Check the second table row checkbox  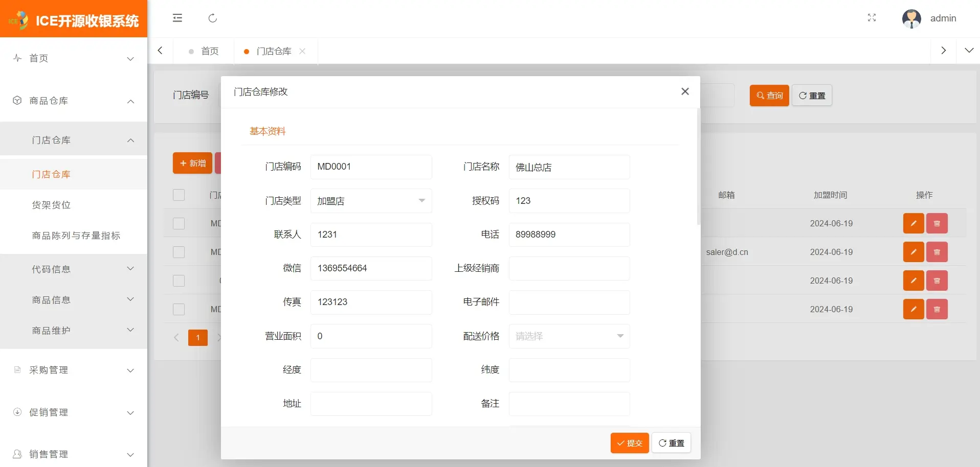(179, 252)
